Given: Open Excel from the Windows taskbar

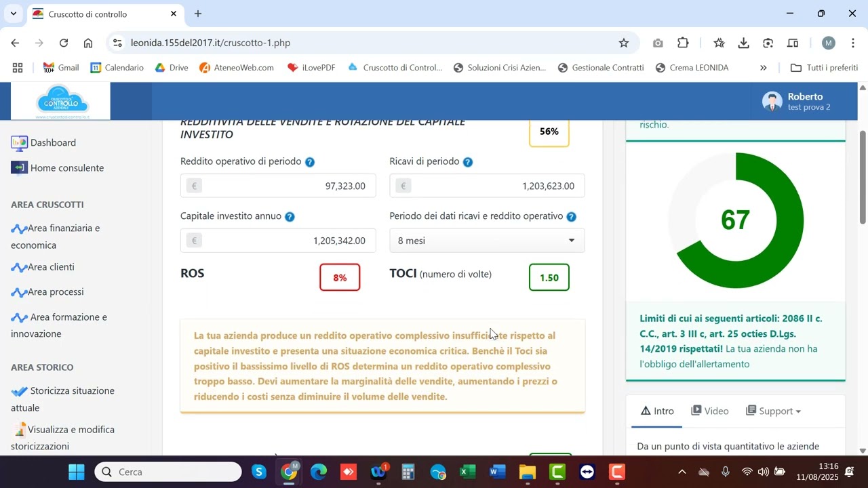Looking at the screenshot, I should 468,472.
